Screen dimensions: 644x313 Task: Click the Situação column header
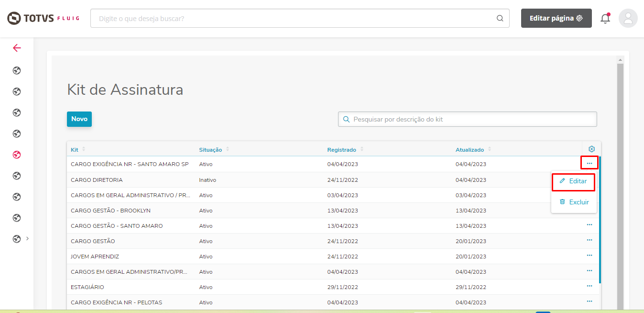point(210,150)
